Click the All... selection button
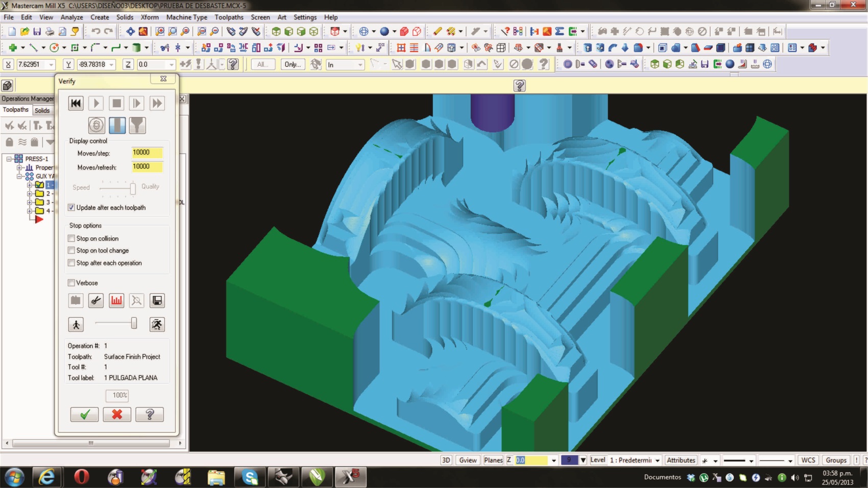 coord(263,64)
